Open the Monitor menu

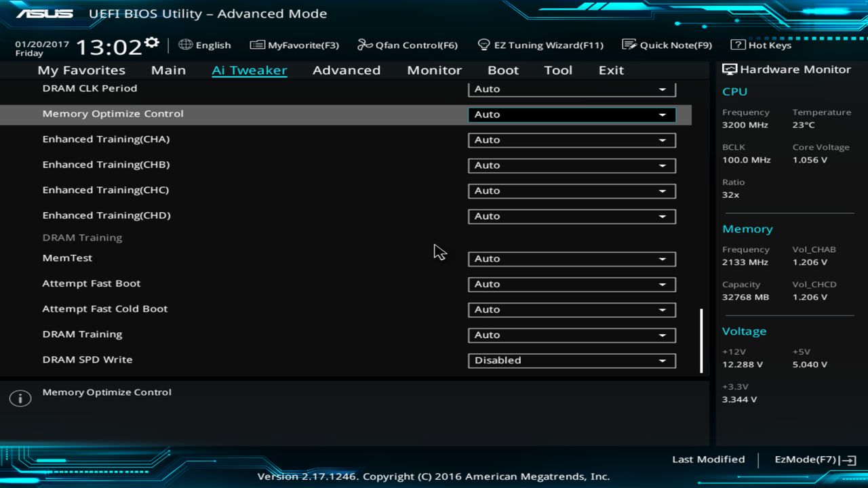pos(434,70)
